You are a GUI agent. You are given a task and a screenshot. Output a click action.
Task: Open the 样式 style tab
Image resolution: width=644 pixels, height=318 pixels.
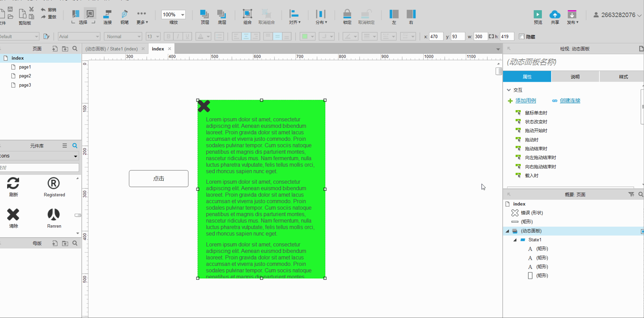coord(623,77)
